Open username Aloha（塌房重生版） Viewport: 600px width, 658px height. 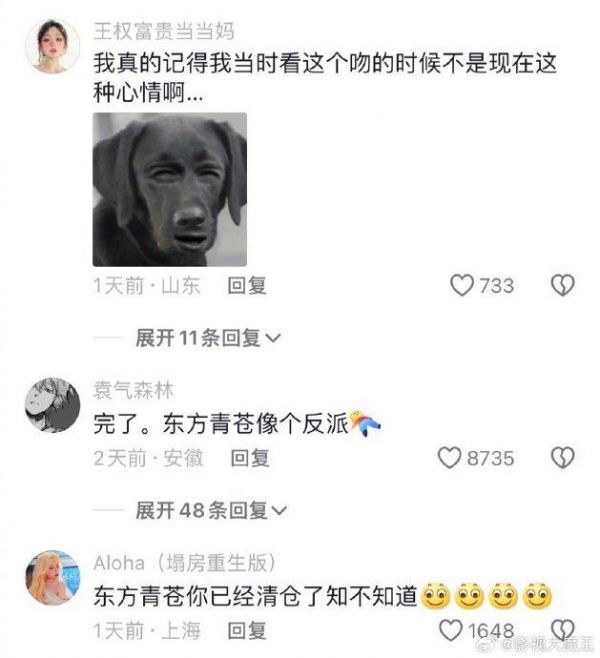coord(185,563)
